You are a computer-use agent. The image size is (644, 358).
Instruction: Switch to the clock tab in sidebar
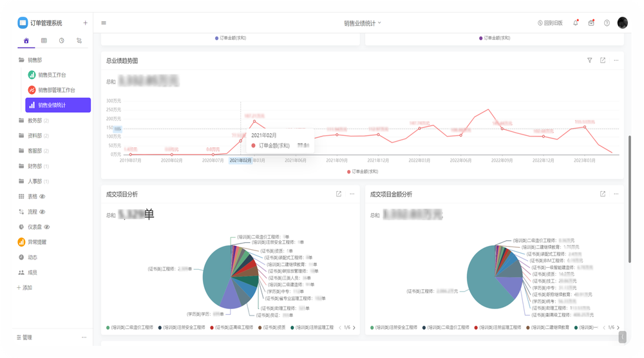[62, 41]
